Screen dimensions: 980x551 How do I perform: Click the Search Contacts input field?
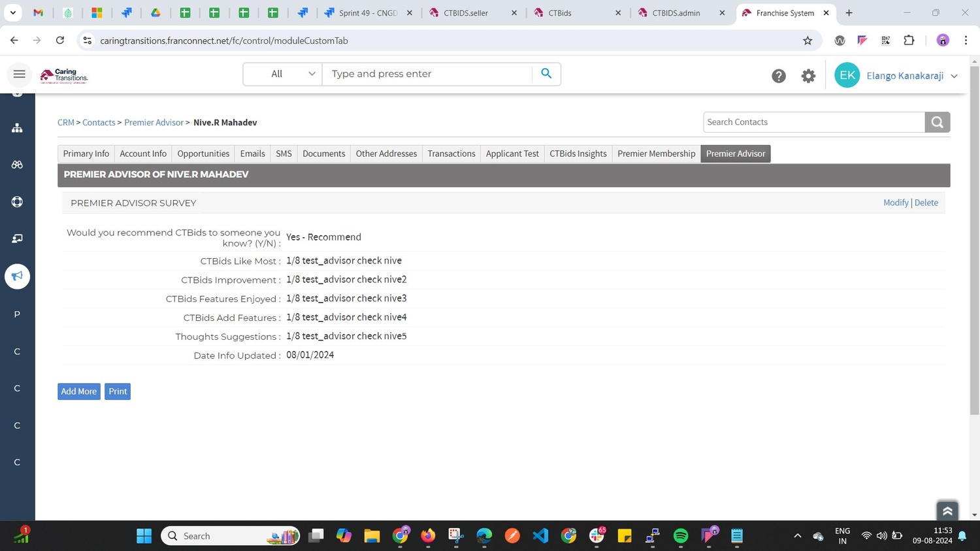click(x=813, y=122)
